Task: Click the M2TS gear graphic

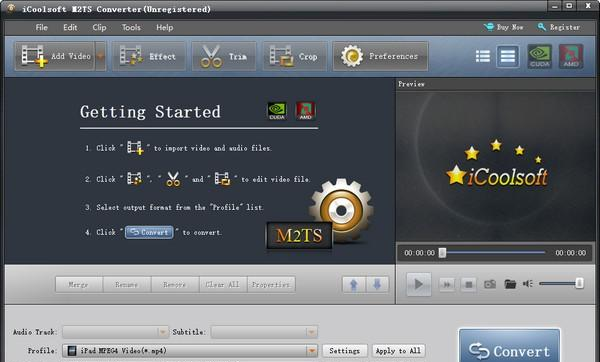Action: click(320, 214)
